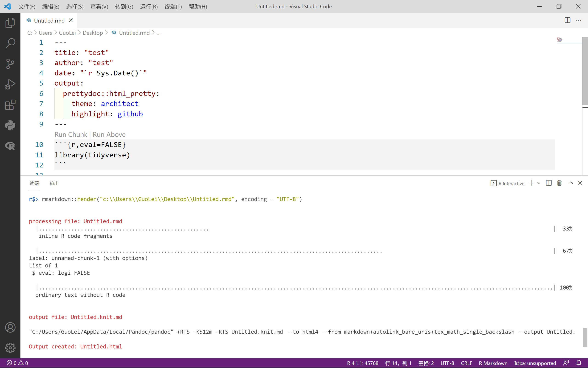Open the 编辑(E) menu
This screenshot has height=368, width=588.
(51, 7)
